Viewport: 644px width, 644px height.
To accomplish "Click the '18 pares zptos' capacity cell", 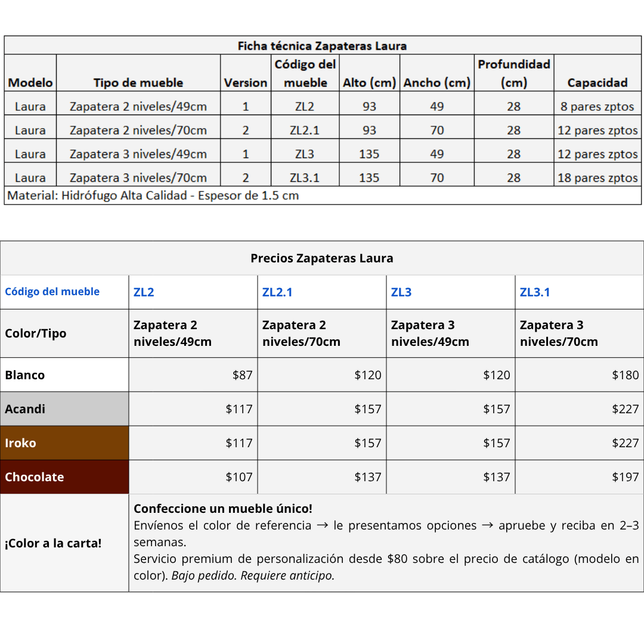I will (x=597, y=178).
